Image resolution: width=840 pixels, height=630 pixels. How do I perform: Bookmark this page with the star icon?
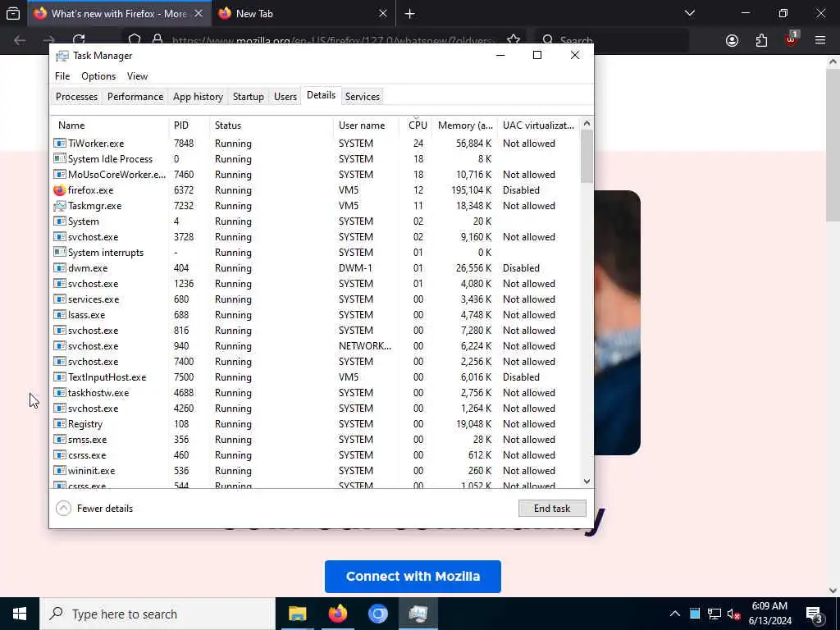pos(514,40)
